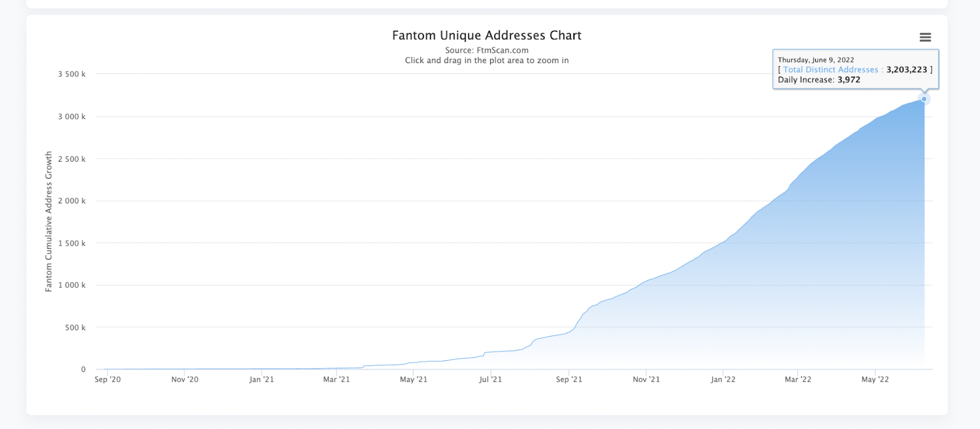This screenshot has width=980, height=429.
Task: Click the "3 500 k" y-axis label
Action: coord(72,74)
